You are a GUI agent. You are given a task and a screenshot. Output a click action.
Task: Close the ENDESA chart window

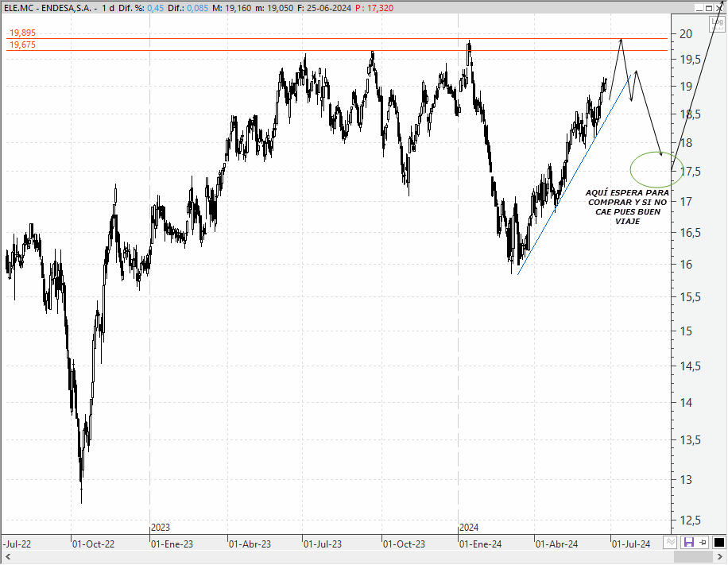point(719,8)
